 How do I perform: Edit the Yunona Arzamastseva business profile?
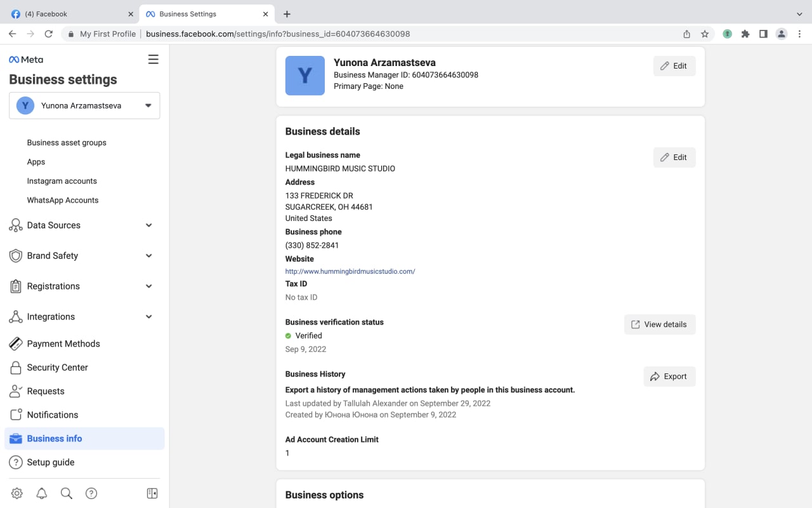tap(674, 66)
